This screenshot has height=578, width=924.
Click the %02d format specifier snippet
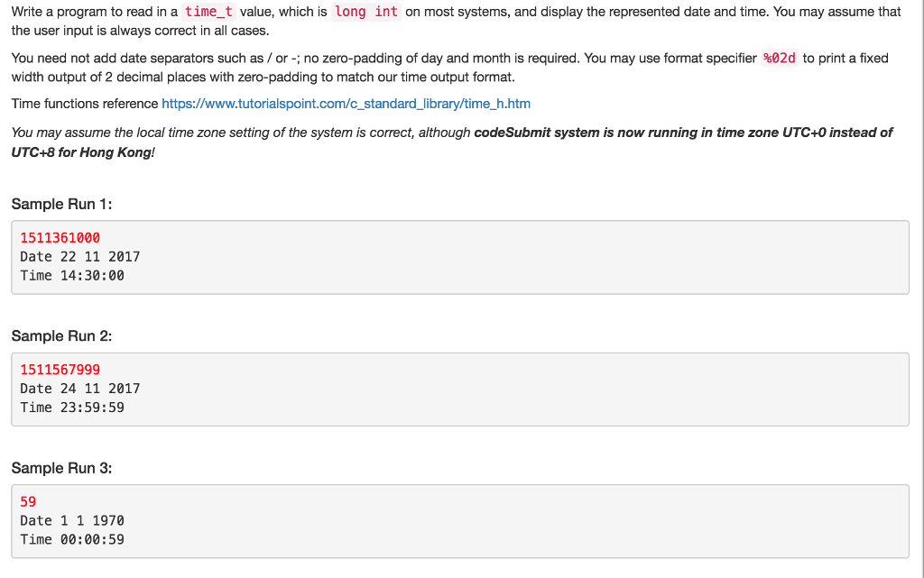778,58
